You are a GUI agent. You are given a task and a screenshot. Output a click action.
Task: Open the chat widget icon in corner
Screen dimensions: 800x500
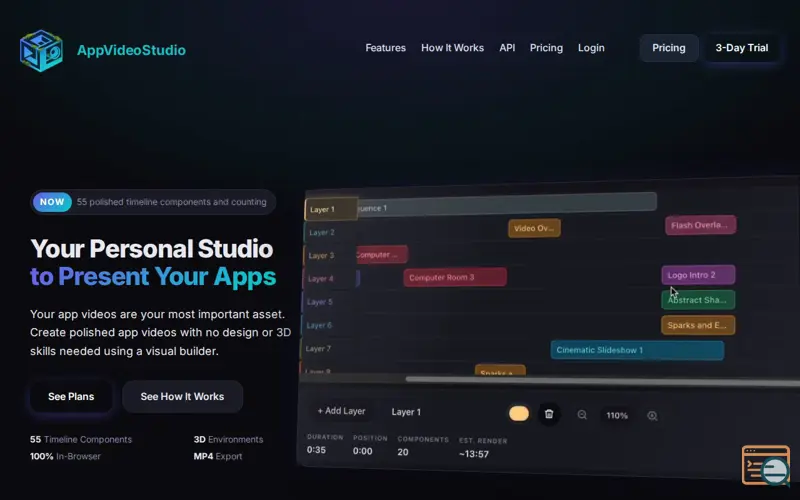[x=766, y=465]
